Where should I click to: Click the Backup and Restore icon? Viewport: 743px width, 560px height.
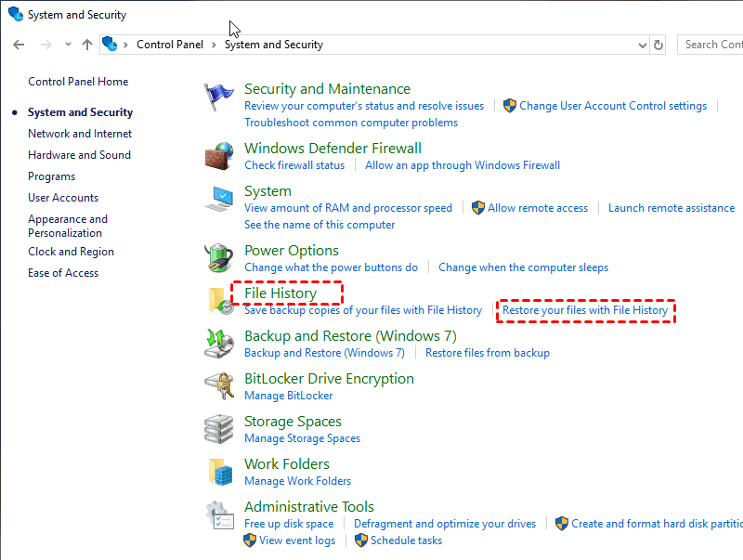pos(219,345)
